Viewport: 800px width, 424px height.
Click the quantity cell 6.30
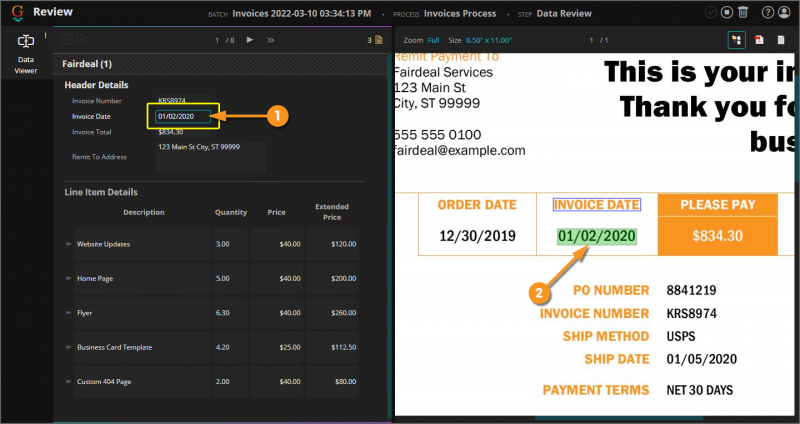pos(231,313)
